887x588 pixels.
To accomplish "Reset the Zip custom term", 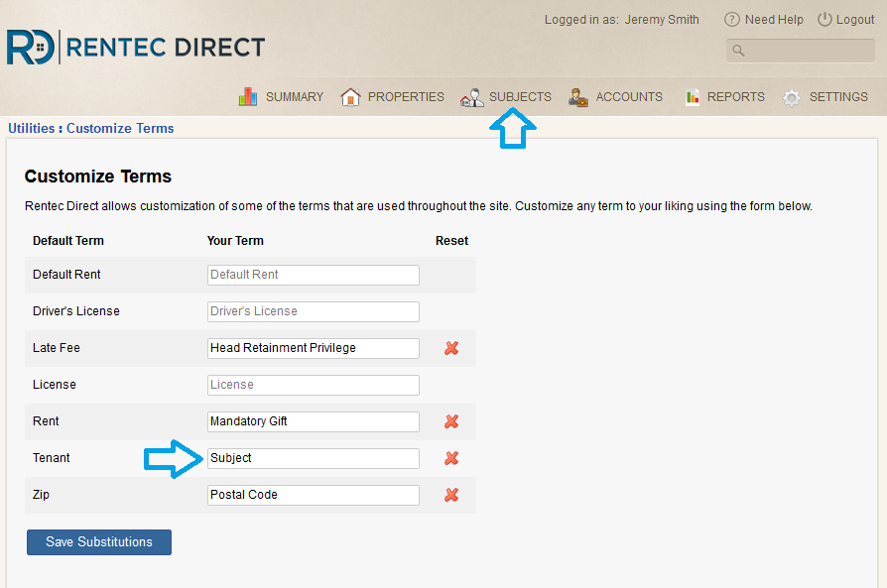I will point(451,495).
